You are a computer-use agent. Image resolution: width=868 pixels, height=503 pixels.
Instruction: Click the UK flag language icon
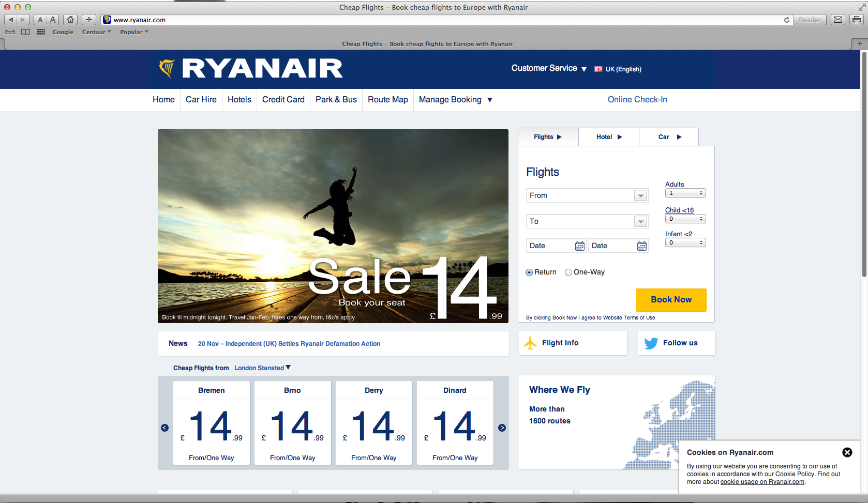tap(598, 69)
